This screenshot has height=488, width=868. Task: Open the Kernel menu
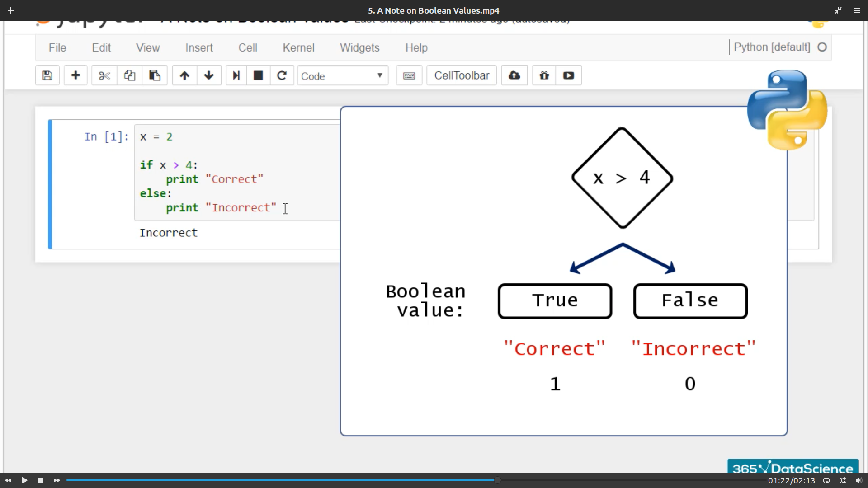click(x=298, y=47)
